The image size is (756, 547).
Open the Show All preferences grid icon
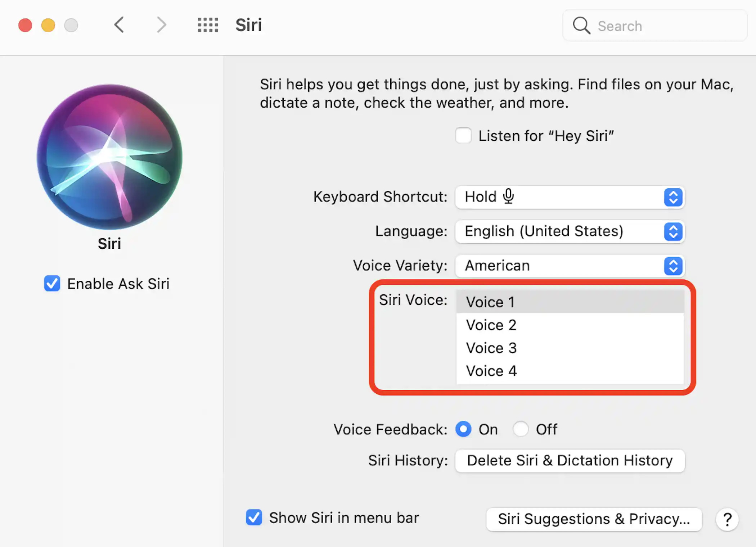click(208, 25)
